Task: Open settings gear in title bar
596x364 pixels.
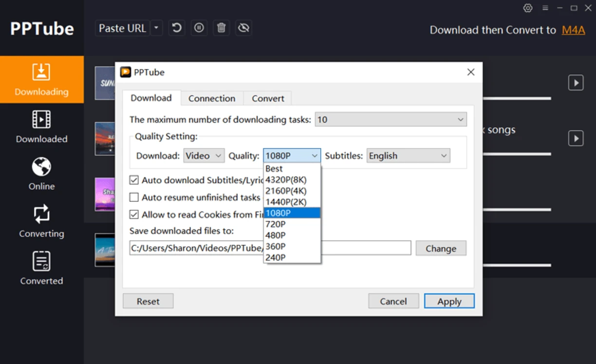Action: click(x=527, y=8)
